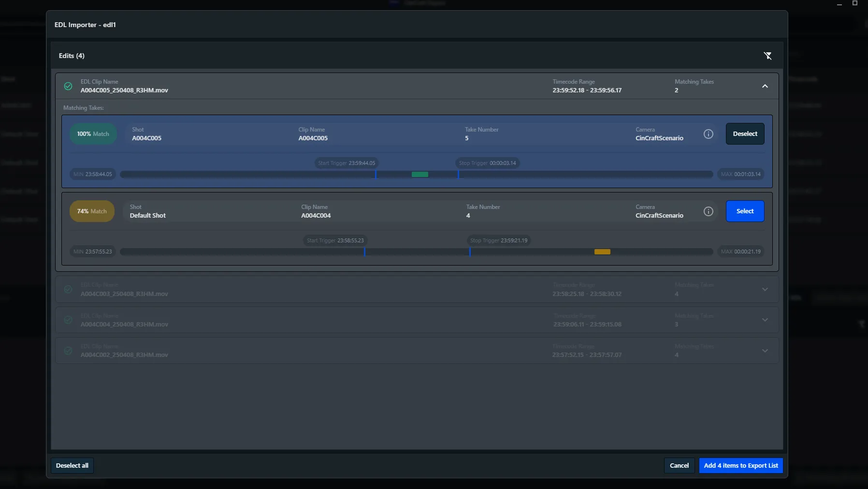Select the 74% match take A004C004
The width and height of the screenshot is (868, 489).
745,211
